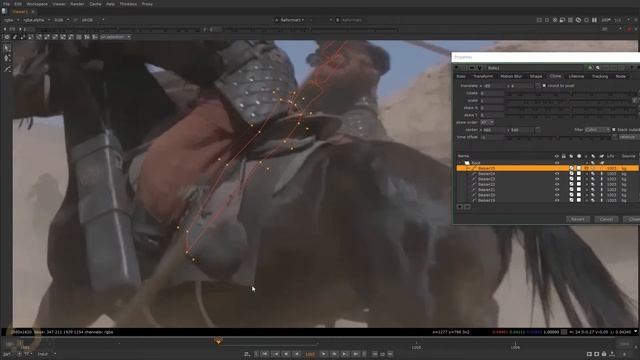The height and width of the screenshot is (360, 640).
Task: Play the sequence backward
Action: tap(297, 354)
